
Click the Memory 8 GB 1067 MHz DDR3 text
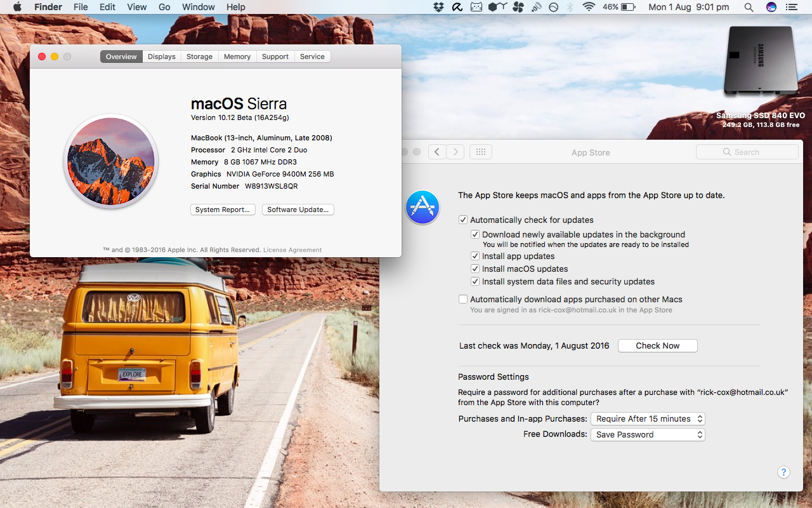pyautogui.click(x=244, y=162)
